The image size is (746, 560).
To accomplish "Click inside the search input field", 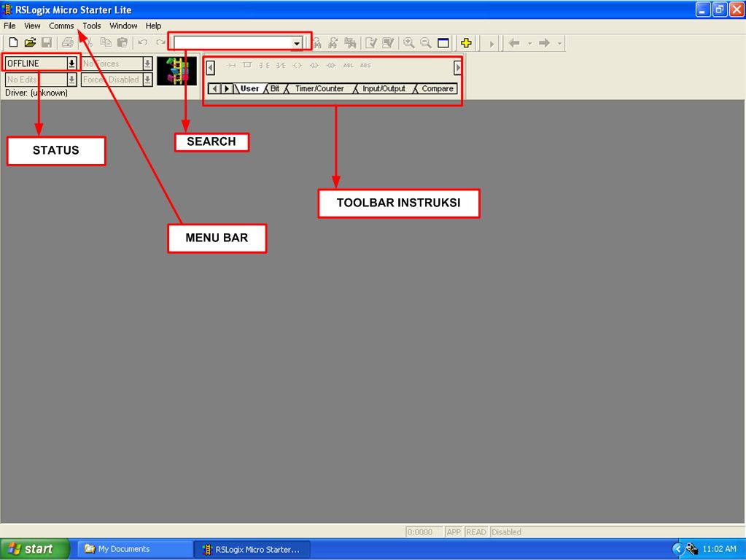I will click(x=233, y=43).
